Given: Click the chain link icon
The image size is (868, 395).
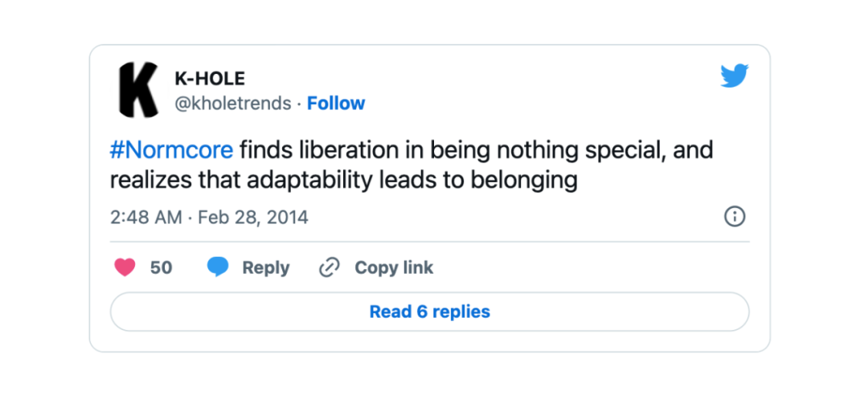Looking at the screenshot, I should (330, 268).
